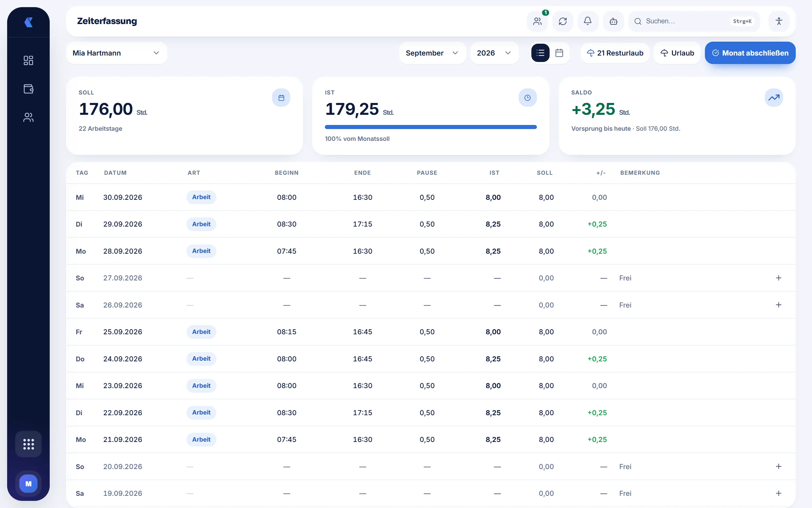Open the apps launcher grid button
This screenshot has height=508, width=812.
click(28, 444)
